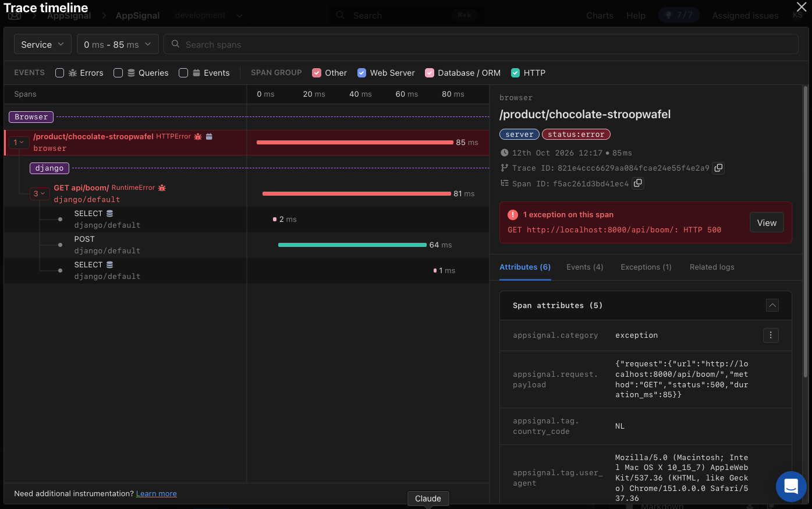
Task: Select the POST django/default span row
Action: 247,245
